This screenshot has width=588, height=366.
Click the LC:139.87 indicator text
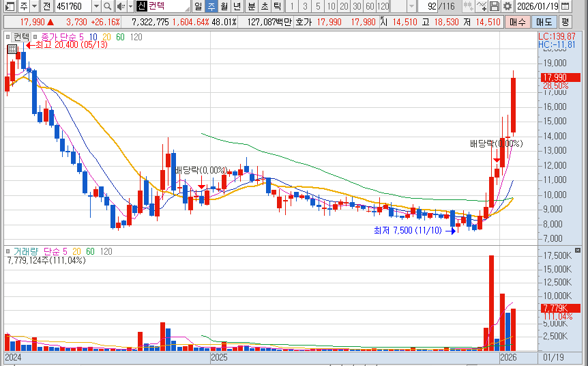pyautogui.click(x=557, y=36)
